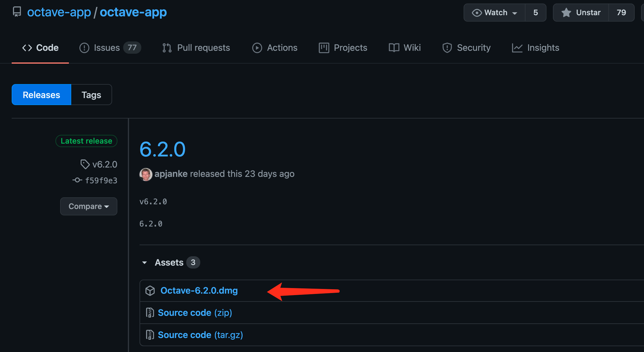The width and height of the screenshot is (644, 352).
Task: Collapse the Assets section
Action: pyautogui.click(x=145, y=263)
